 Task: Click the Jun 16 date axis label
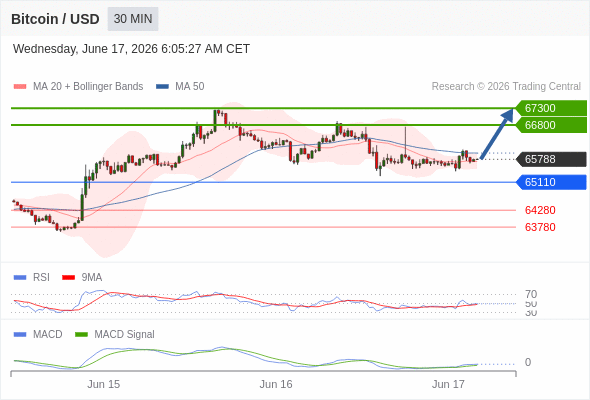[276, 384]
